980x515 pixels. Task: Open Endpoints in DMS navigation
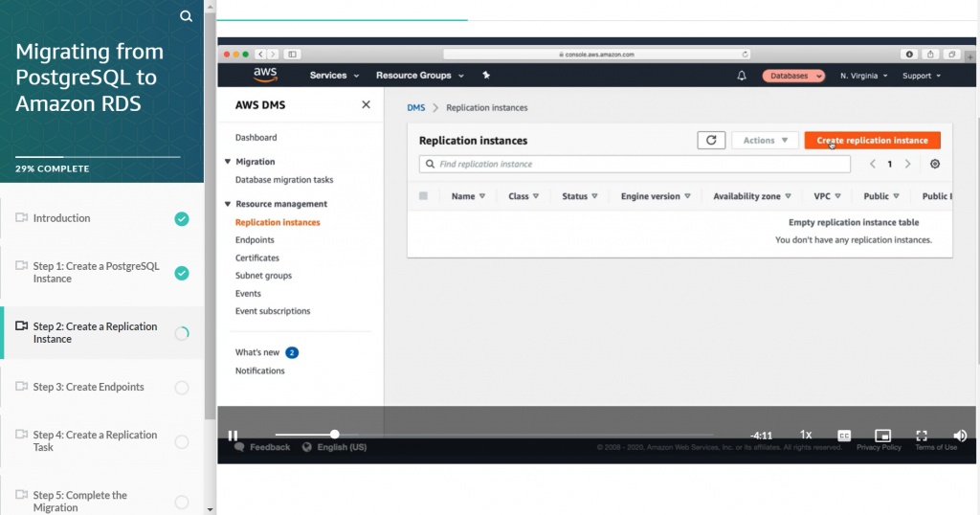(x=255, y=240)
